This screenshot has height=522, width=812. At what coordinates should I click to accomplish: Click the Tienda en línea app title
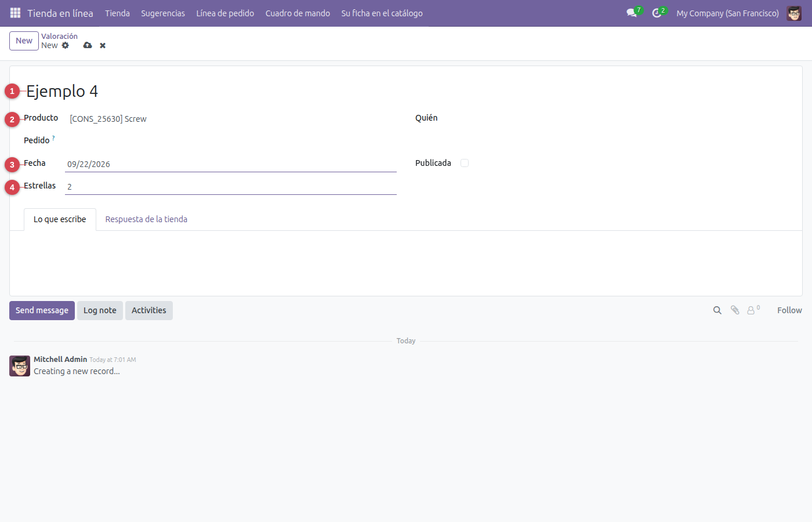click(60, 13)
